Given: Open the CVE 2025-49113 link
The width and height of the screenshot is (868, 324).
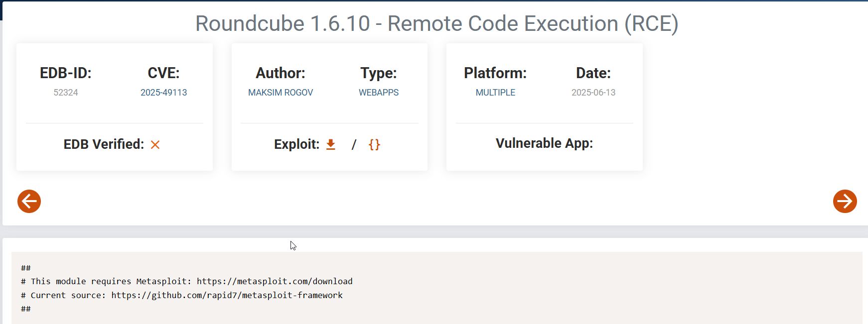Looking at the screenshot, I should pos(163,93).
